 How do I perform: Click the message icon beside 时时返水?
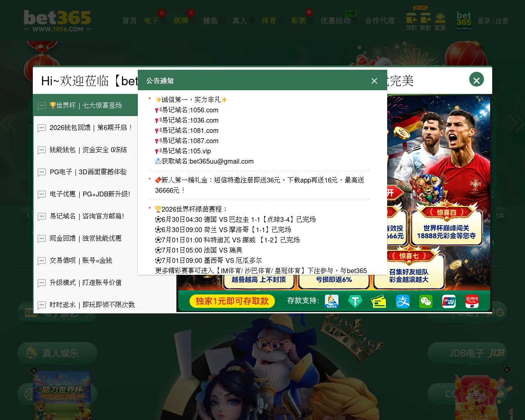(x=41, y=305)
